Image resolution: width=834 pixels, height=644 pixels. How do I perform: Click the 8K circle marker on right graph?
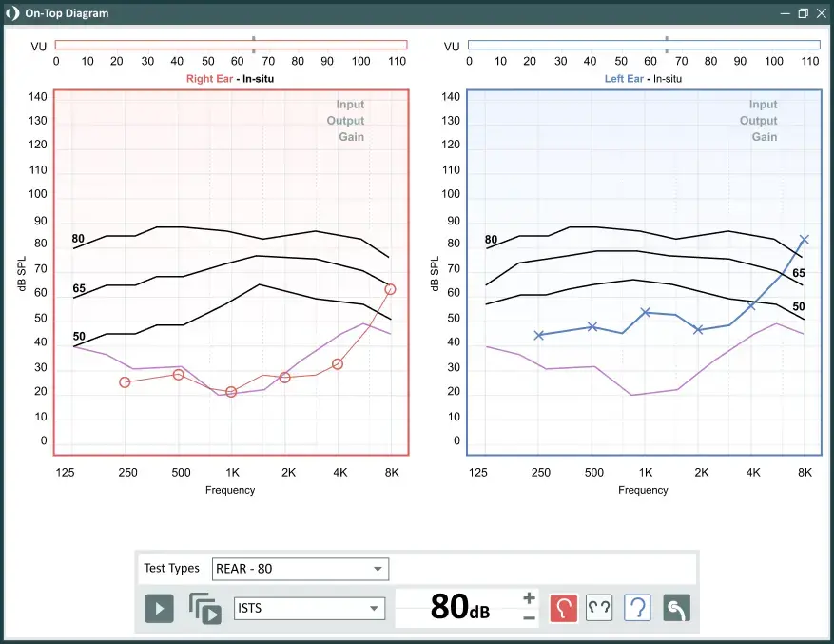pos(390,289)
